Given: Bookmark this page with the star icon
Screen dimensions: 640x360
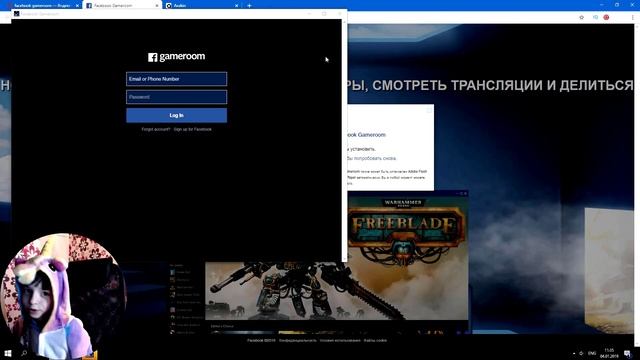Looking at the screenshot, I should [x=582, y=17].
